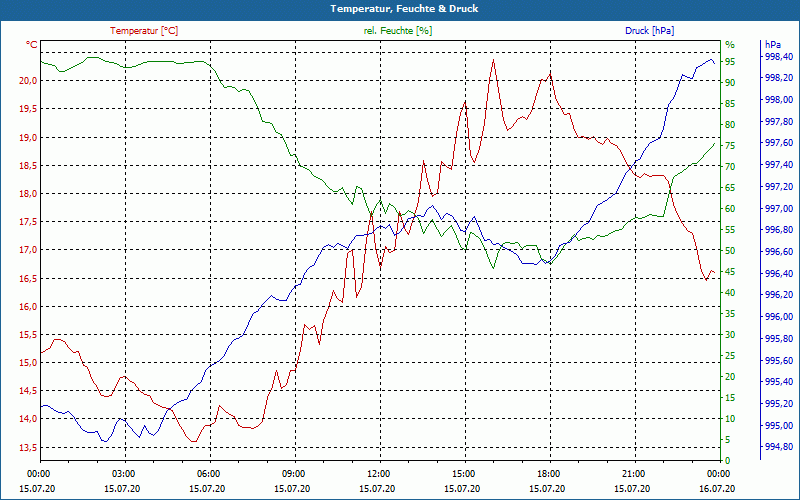
Task: Click green humidity axis value 90
Action: click(730, 82)
